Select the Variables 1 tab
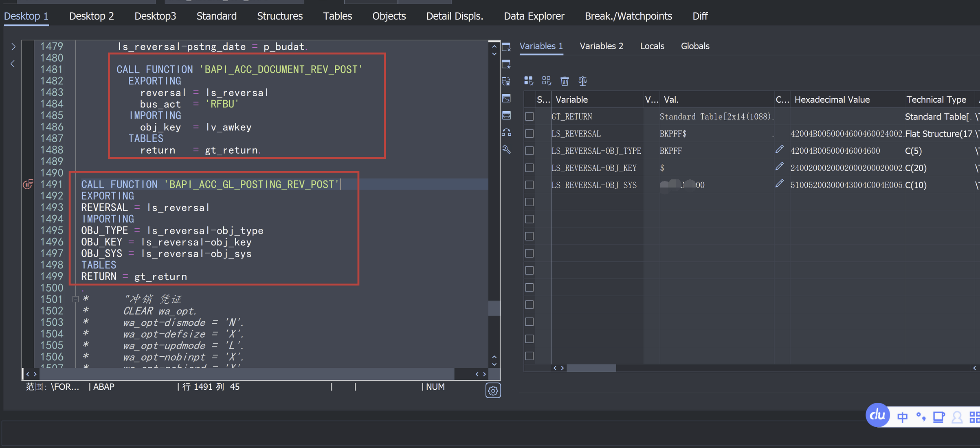The height and width of the screenshot is (448, 980). 541,46
